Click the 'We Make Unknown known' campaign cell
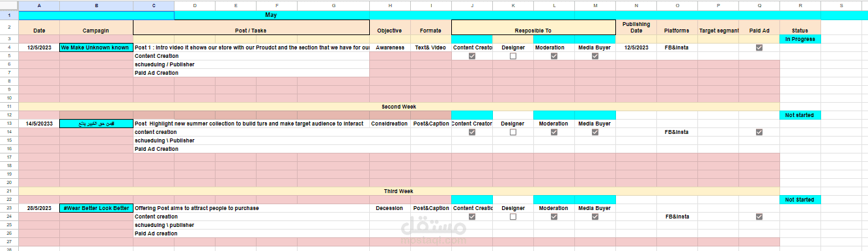This screenshot has height=251, width=868. 96,47
